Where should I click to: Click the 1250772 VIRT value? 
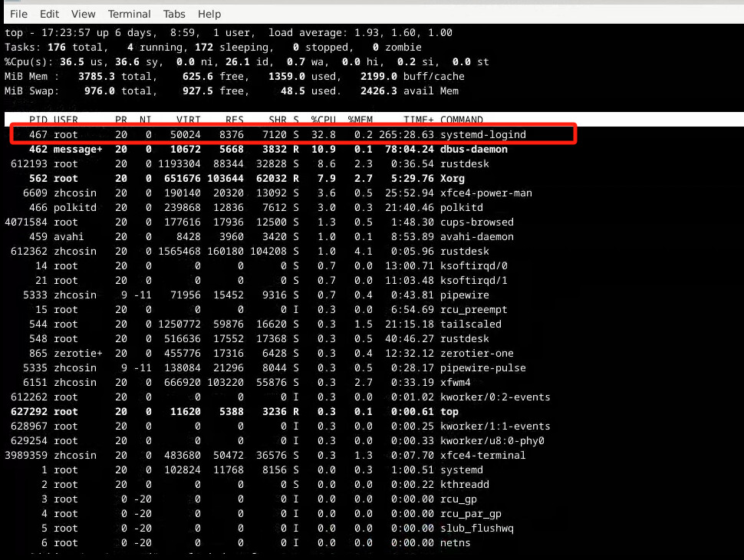[x=179, y=324]
